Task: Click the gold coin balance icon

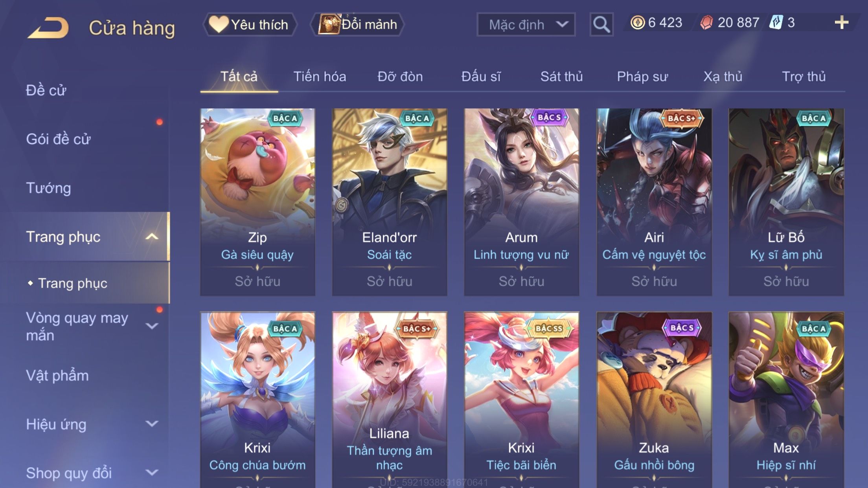Action: [x=637, y=22]
